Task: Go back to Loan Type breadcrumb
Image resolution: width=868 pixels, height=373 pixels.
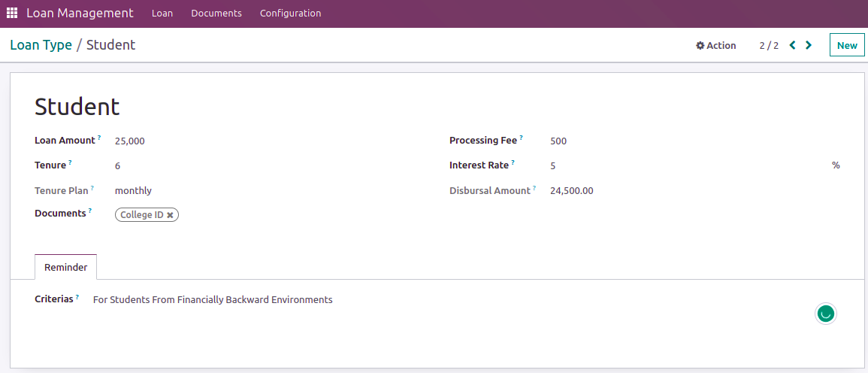Action: (x=41, y=45)
